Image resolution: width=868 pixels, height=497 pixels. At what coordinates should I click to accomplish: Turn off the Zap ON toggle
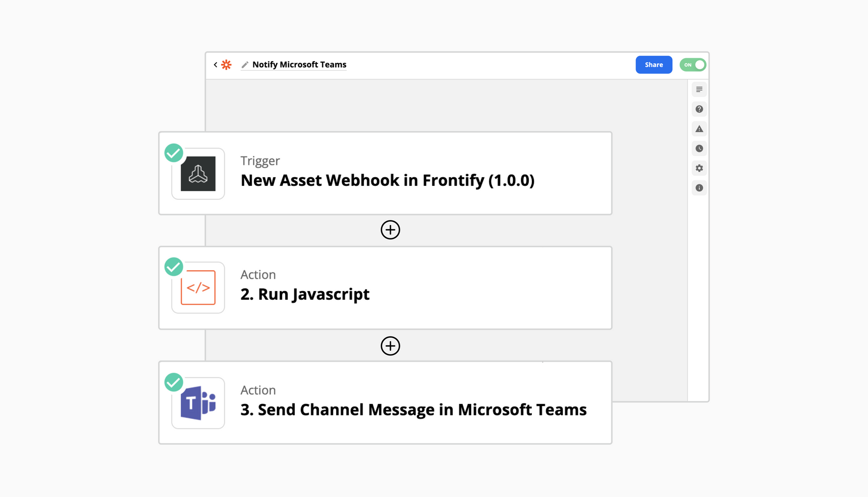[693, 65]
